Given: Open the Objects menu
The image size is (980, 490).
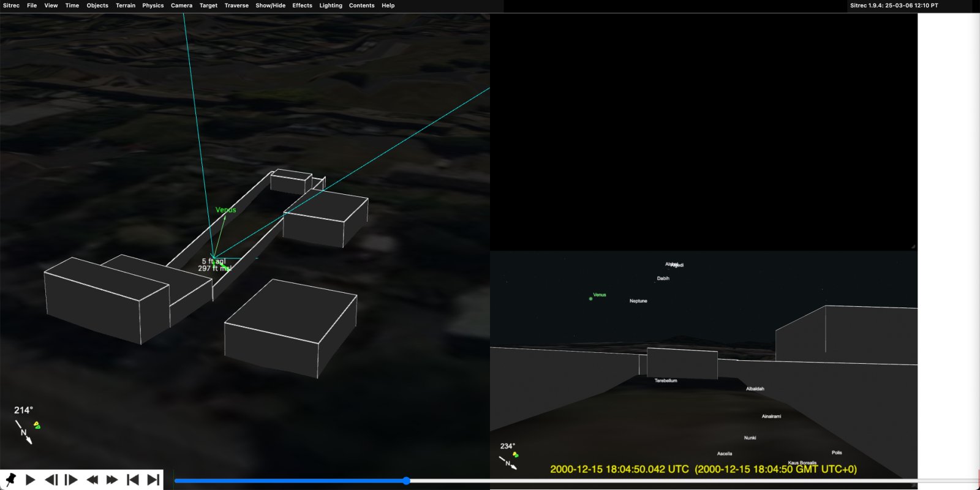Looking at the screenshot, I should tap(97, 6).
